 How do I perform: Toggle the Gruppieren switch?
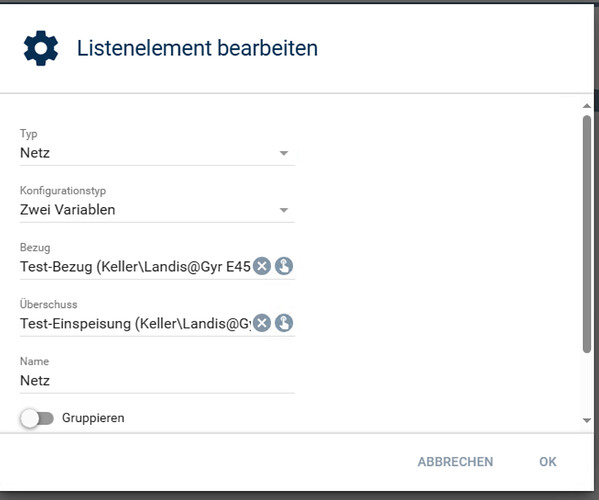click(x=37, y=418)
